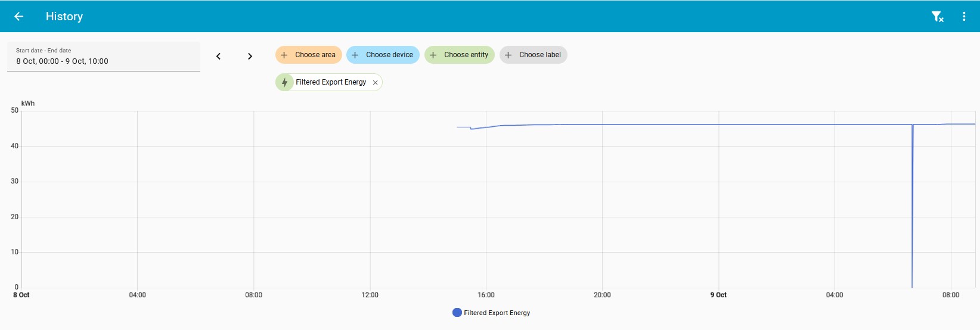Click the plus icon on Choose area
Screen dimensions: 980x330
point(284,55)
